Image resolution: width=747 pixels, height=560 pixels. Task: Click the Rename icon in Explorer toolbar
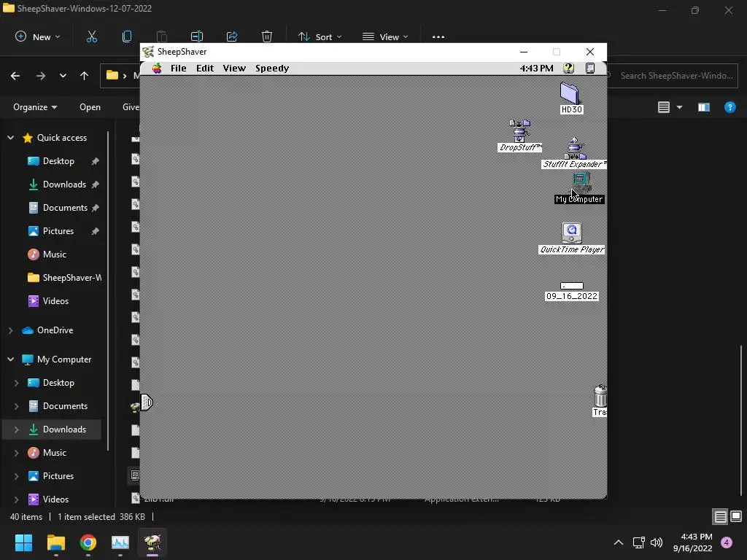[197, 36]
